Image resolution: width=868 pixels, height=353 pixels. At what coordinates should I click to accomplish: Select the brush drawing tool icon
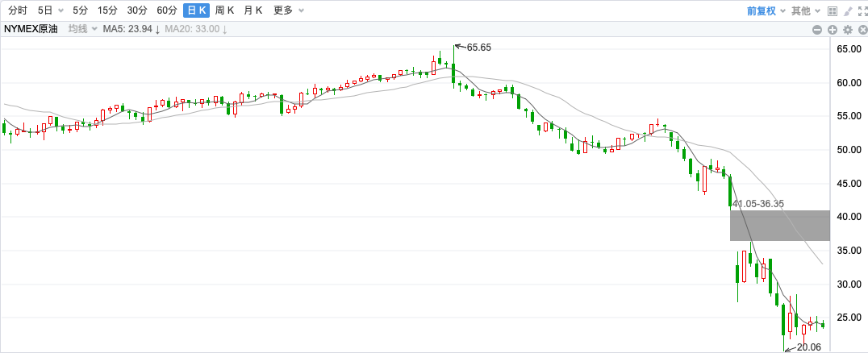[x=848, y=11]
